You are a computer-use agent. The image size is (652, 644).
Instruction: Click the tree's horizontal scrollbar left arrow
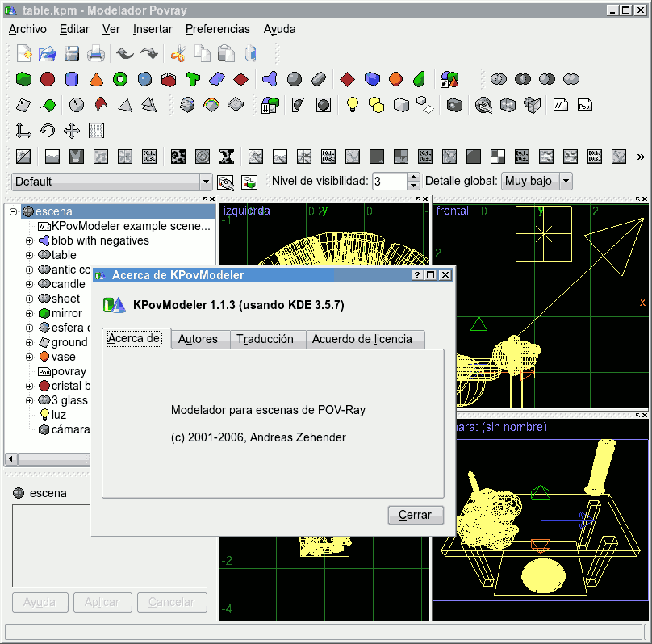pos(11,459)
